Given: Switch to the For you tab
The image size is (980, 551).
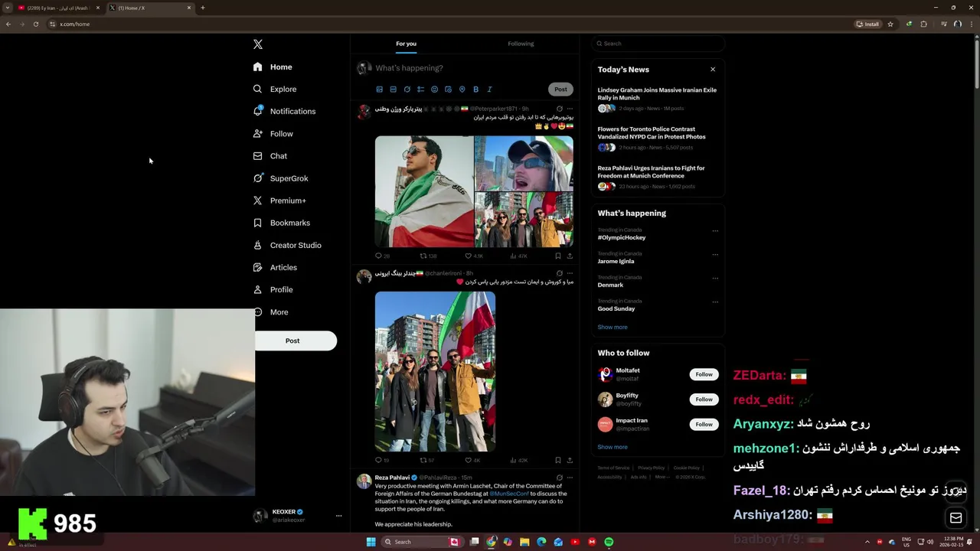Looking at the screenshot, I should [406, 44].
